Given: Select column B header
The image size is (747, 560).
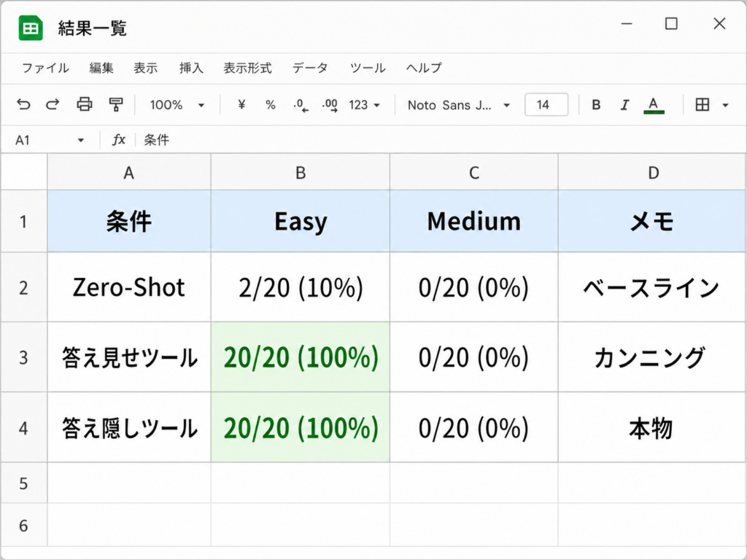Looking at the screenshot, I should coord(300,172).
